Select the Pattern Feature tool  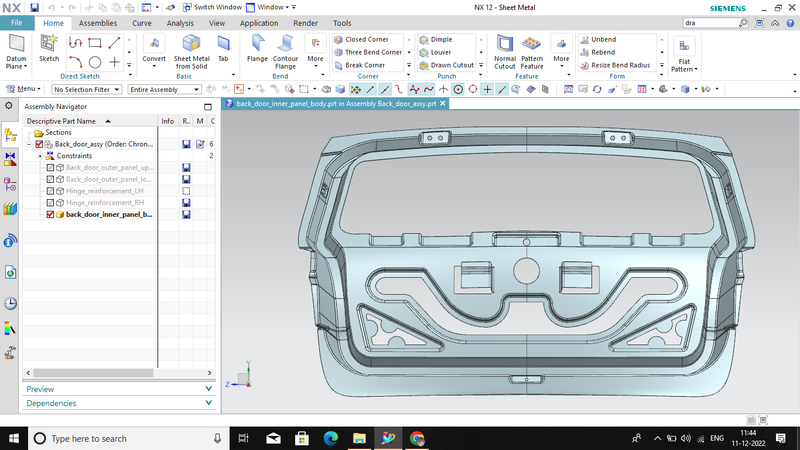tap(532, 52)
